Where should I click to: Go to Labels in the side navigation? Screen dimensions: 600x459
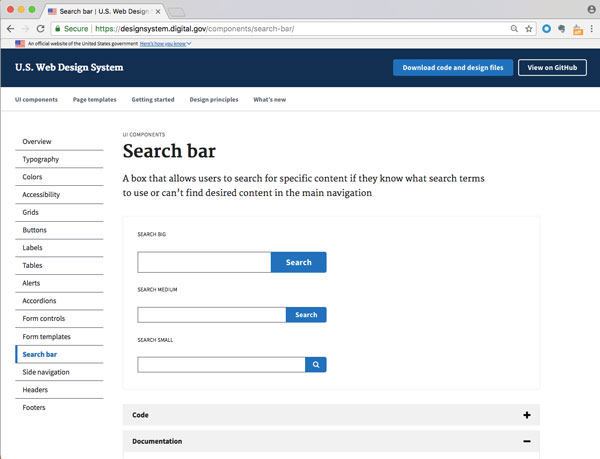59,248
